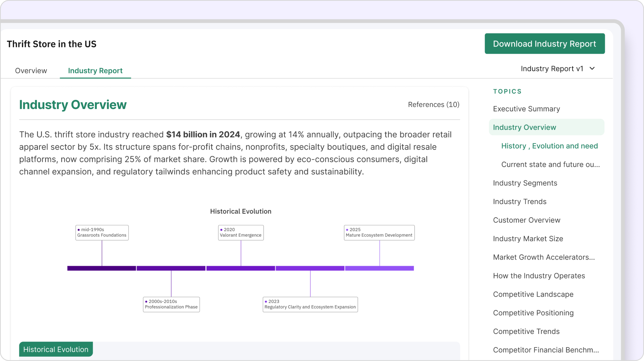Jump to Industry Trends topic
This screenshot has height=361, width=644.
click(519, 202)
